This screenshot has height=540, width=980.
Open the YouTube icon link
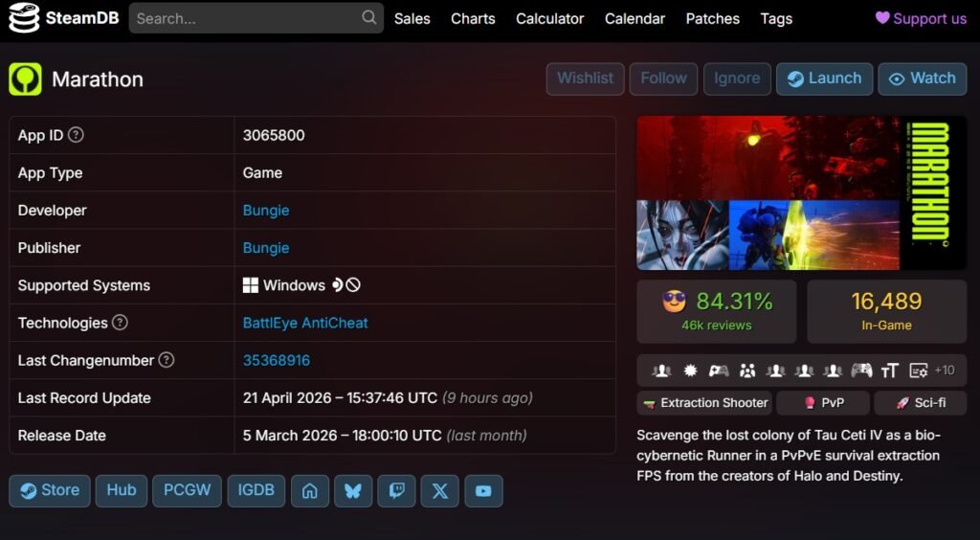483,490
